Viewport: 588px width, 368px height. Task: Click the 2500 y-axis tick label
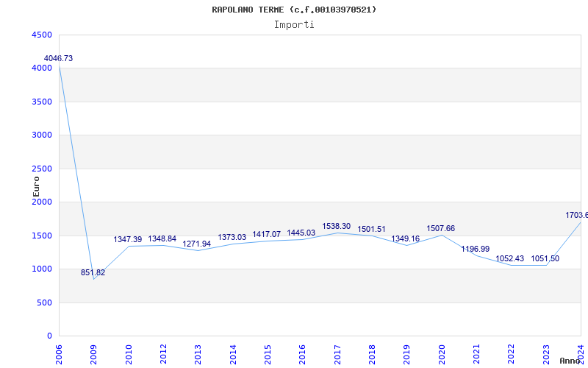[42, 169]
